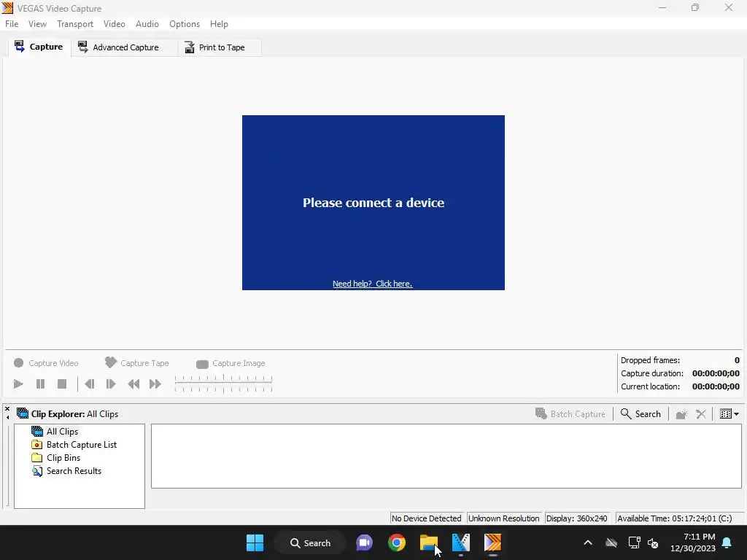Click the Capture Tape button

pyautogui.click(x=136, y=363)
